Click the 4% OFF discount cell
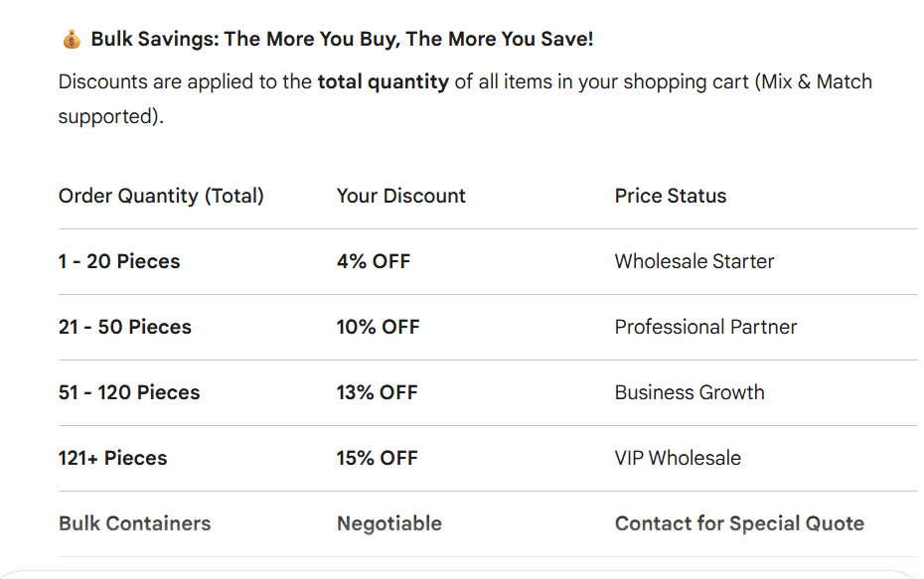This screenshot has height=579, width=924. pyautogui.click(x=374, y=261)
